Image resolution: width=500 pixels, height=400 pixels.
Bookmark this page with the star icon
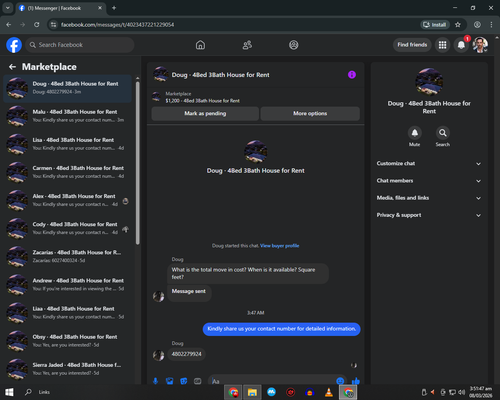point(458,25)
